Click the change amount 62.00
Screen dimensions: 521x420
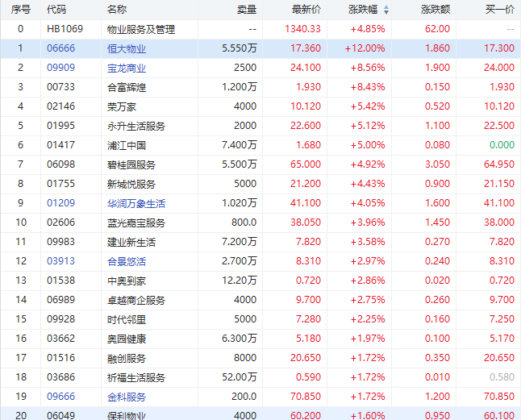[x=437, y=29]
